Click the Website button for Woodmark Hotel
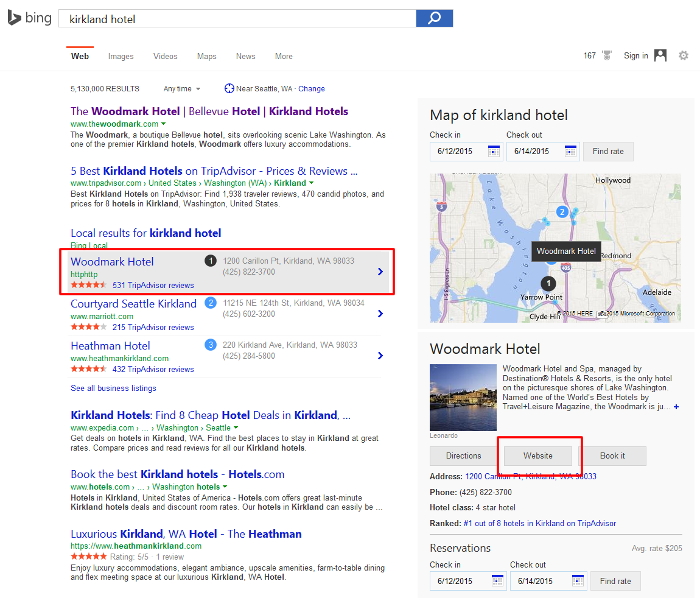The image size is (700, 598). click(538, 456)
